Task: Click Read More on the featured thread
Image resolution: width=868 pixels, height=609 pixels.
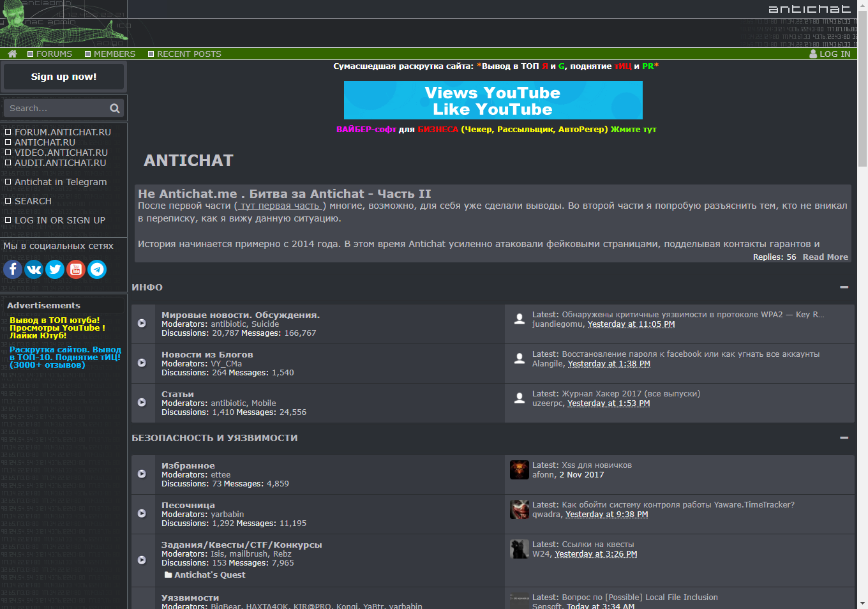Action: click(x=825, y=257)
